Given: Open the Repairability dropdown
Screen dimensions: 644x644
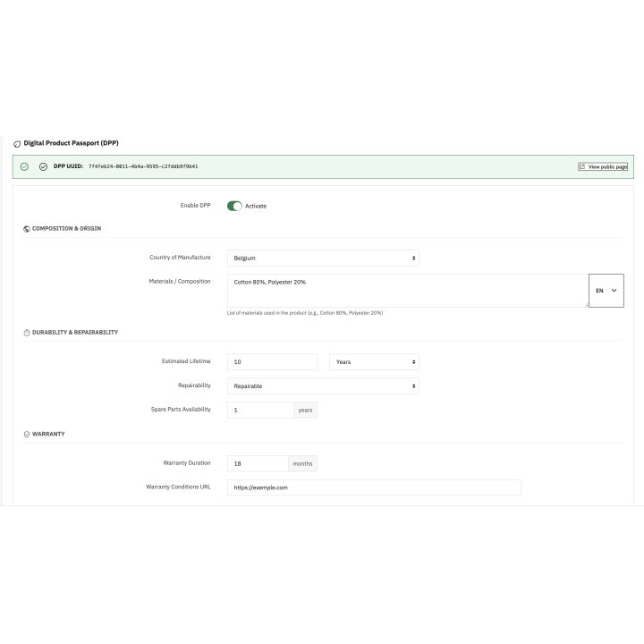Looking at the screenshot, I should [323, 386].
